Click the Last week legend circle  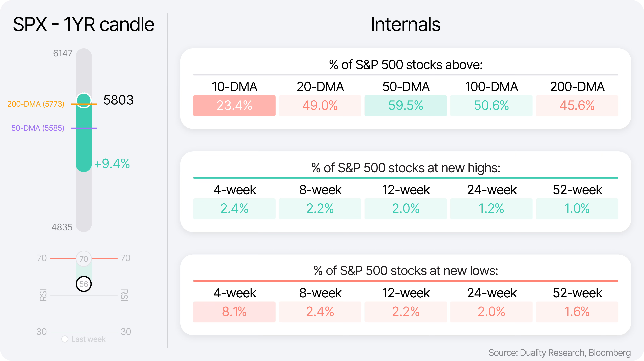65,339
